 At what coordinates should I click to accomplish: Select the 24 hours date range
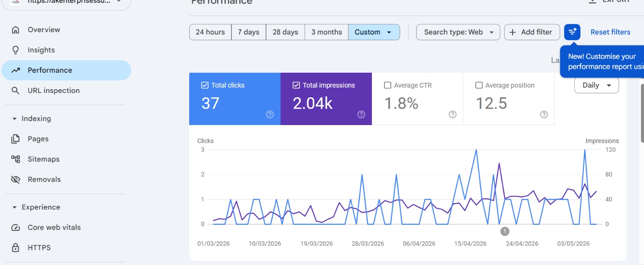211,32
